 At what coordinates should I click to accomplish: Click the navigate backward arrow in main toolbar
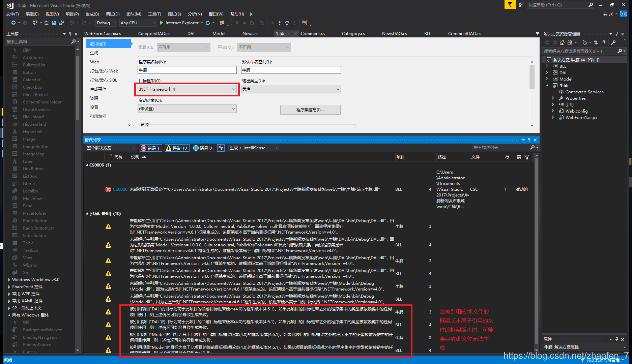(x=13, y=23)
